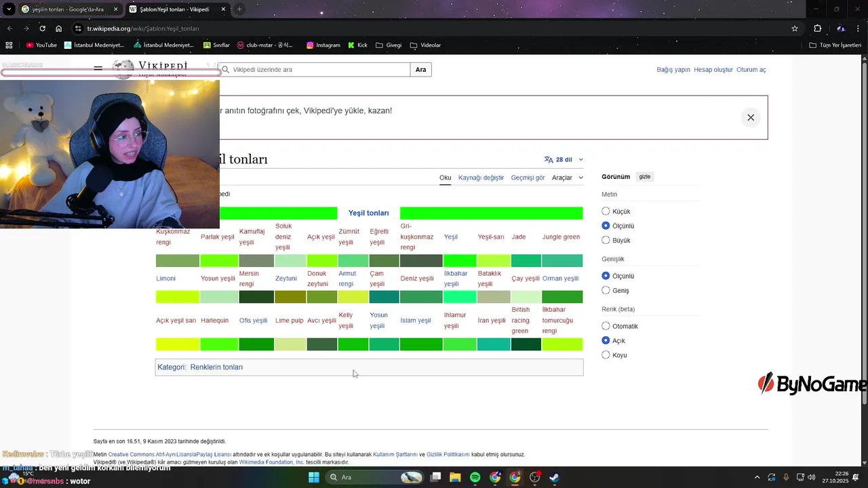Click the color swatch below Lime pulp

[x=290, y=344]
